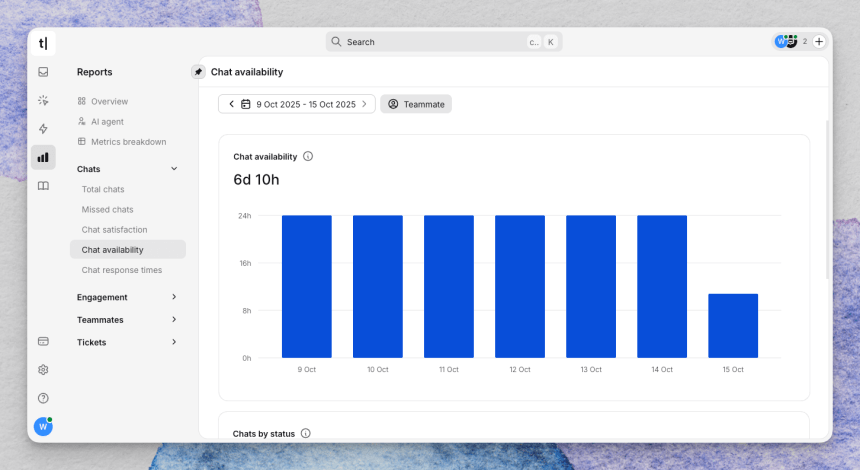Click the 8h axis label
This screenshot has width=860, height=470.
(247, 310)
